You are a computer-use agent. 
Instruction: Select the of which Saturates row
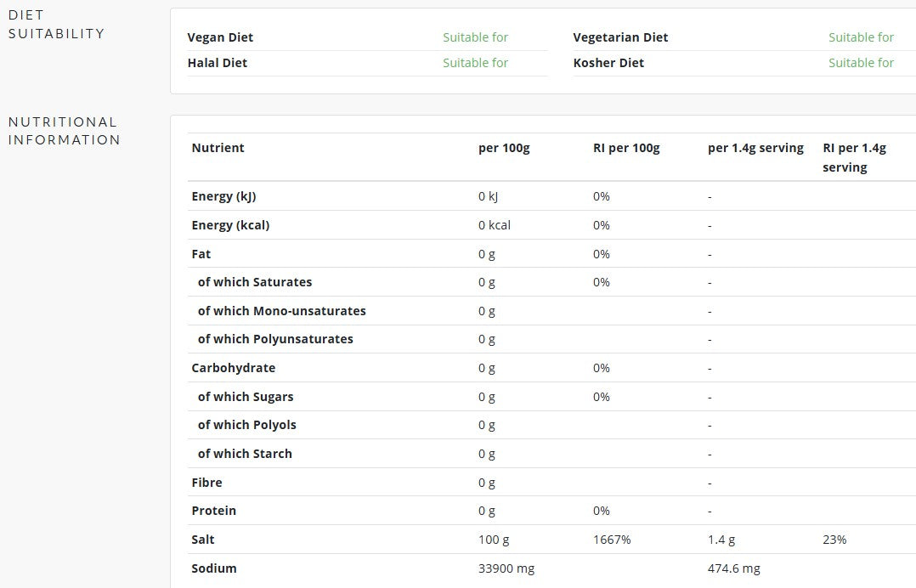pos(551,282)
